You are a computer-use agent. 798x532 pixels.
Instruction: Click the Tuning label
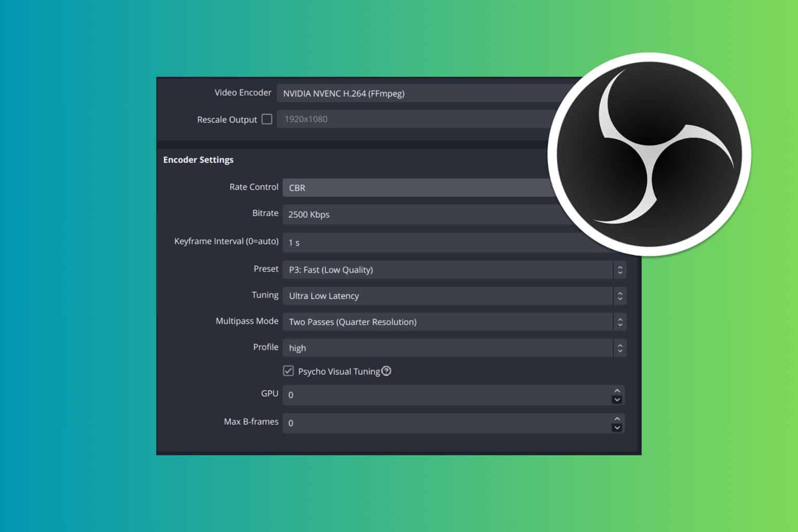point(265,295)
